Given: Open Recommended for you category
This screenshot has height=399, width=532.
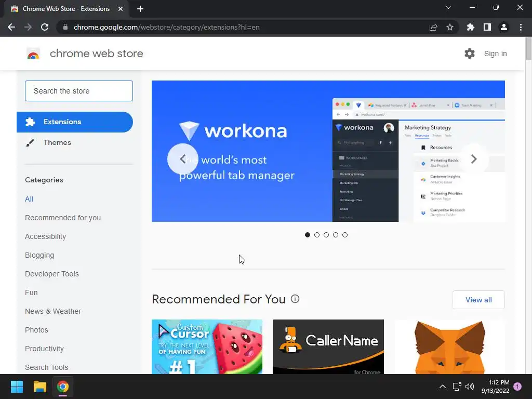Looking at the screenshot, I should coord(63,218).
